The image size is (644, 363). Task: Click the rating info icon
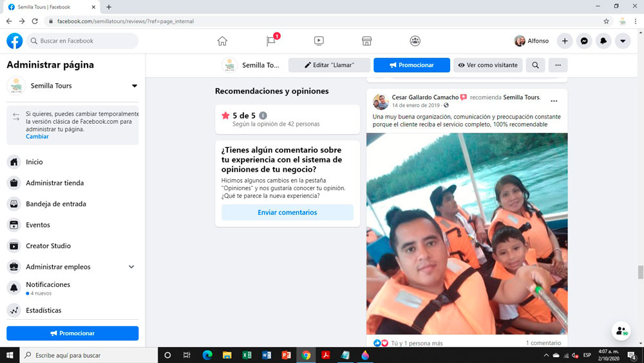[x=263, y=115]
